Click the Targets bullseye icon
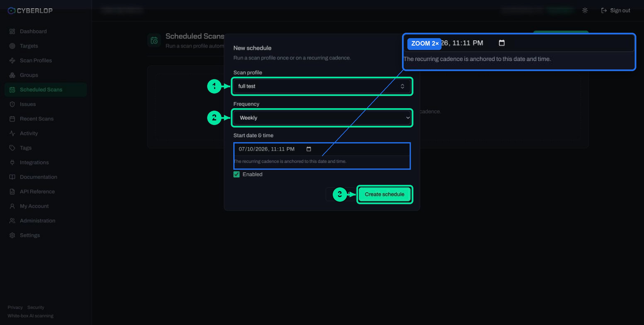 pos(12,46)
